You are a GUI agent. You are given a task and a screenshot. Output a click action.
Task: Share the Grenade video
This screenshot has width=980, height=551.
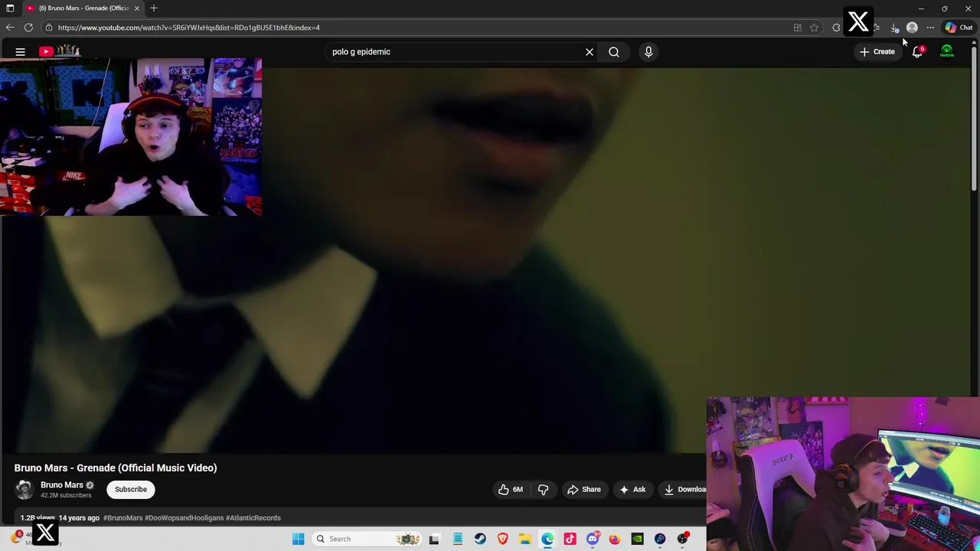pos(583,490)
